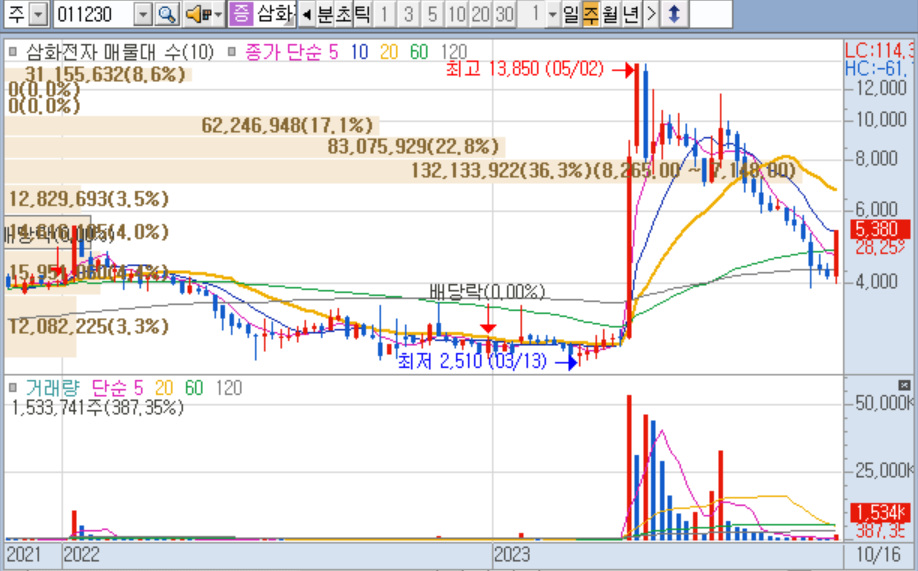Switch to 년 (yearly) chart
Image resolution: width=918 pixels, height=571 pixels.
tap(631, 15)
